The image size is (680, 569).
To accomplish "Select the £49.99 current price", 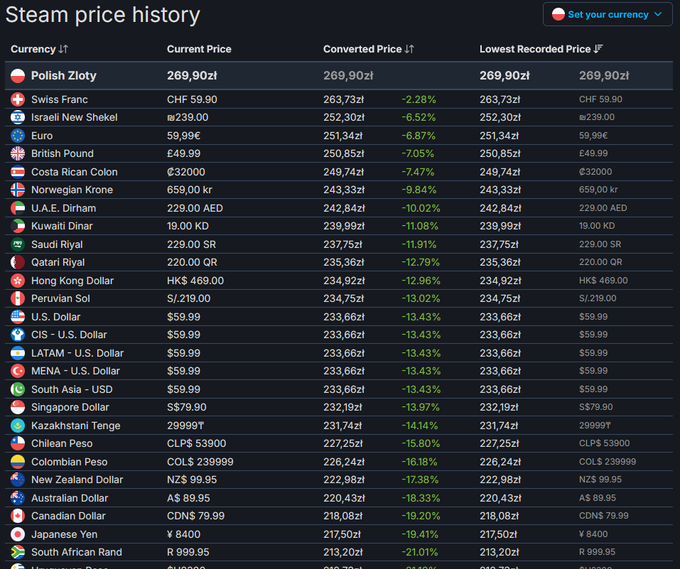I will [x=185, y=154].
